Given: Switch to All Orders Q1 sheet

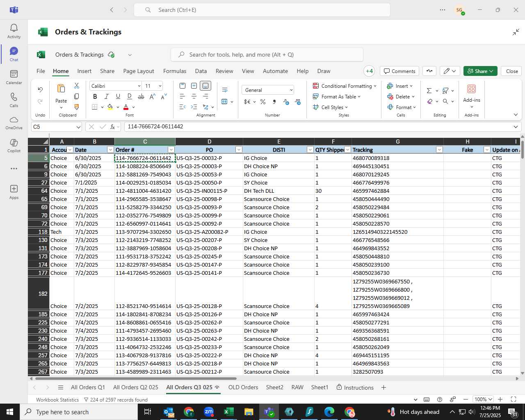Looking at the screenshot, I should tap(88, 387).
